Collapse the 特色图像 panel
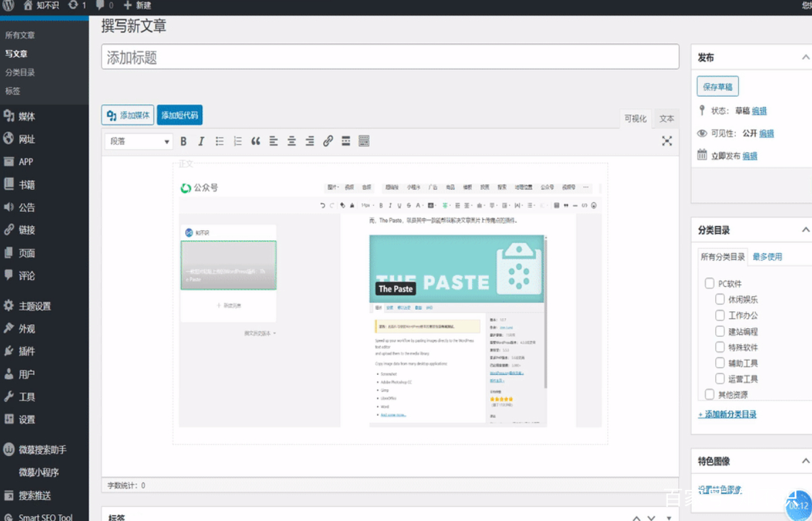 coord(805,461)
